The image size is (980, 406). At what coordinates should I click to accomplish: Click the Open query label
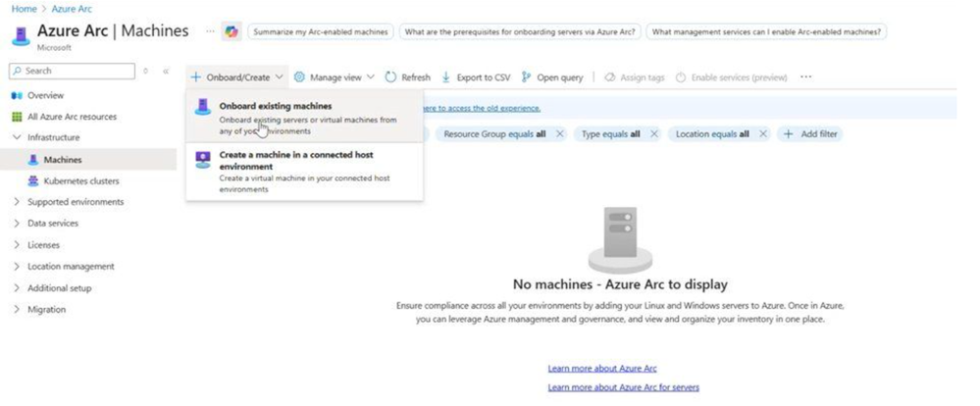[x=560, y=77]
